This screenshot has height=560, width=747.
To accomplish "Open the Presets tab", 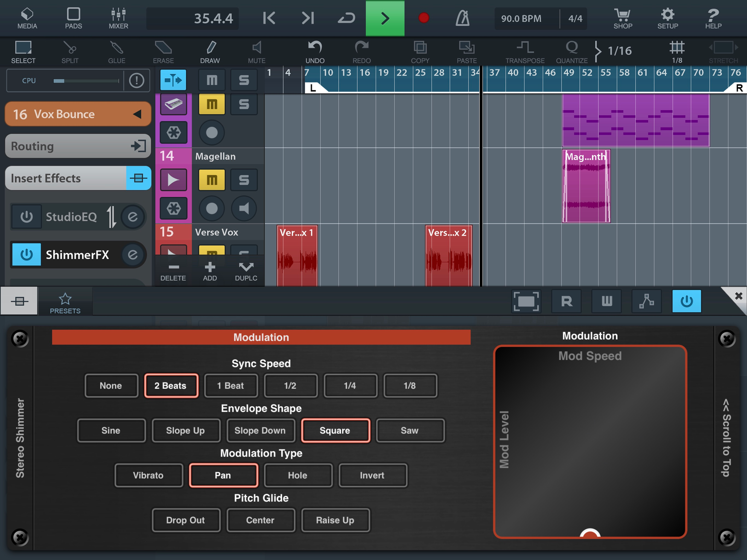I will point(65,302).
